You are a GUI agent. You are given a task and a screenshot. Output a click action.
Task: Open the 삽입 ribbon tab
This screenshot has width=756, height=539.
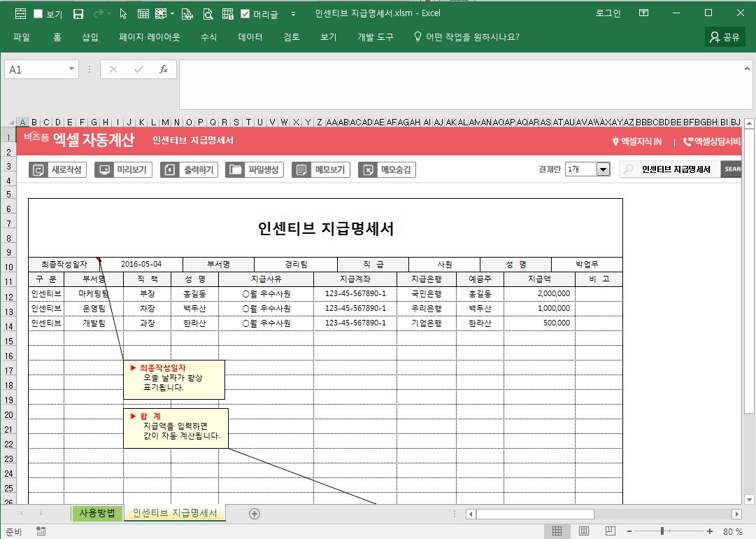pyautogui.click(x=90, y=36)
